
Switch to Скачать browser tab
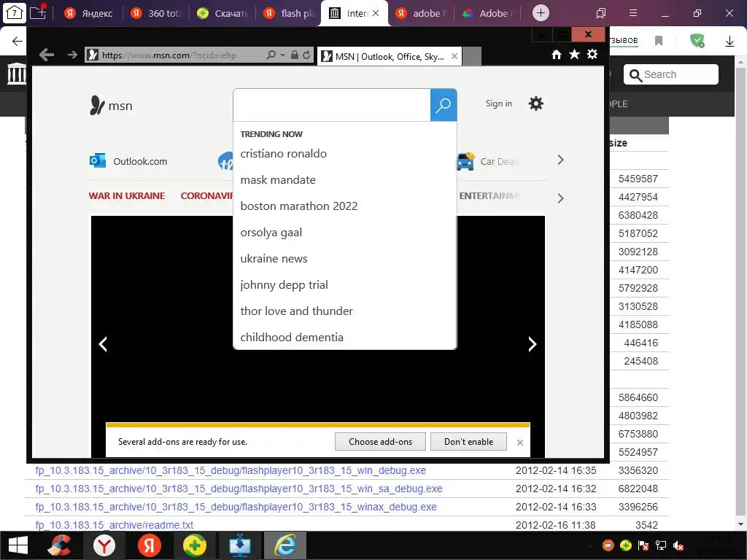click(222, 13)
